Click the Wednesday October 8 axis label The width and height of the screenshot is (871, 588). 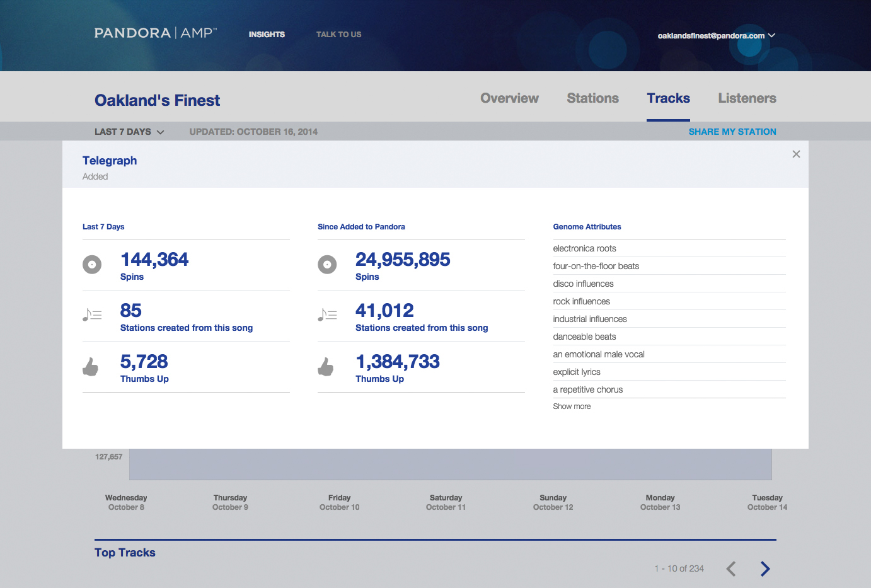click(x=126, y=502)
